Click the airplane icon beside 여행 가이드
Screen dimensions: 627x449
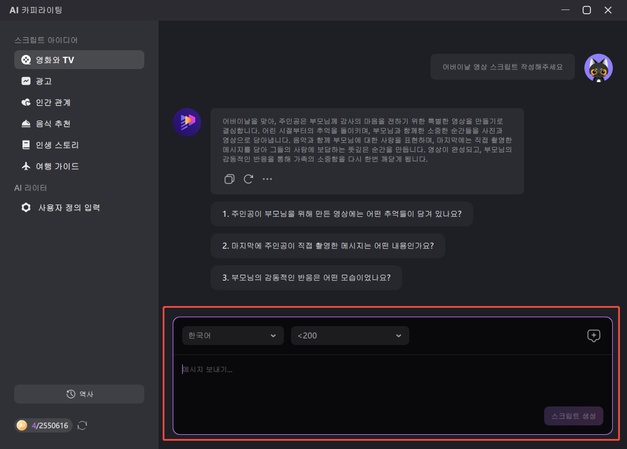(26, 166)
